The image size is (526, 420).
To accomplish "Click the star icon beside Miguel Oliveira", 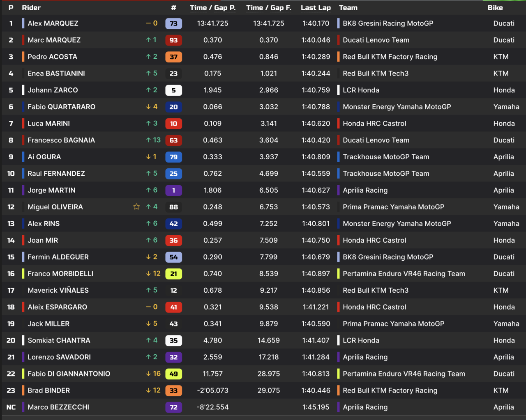I will pyautogui.click(x=136, y=207).
